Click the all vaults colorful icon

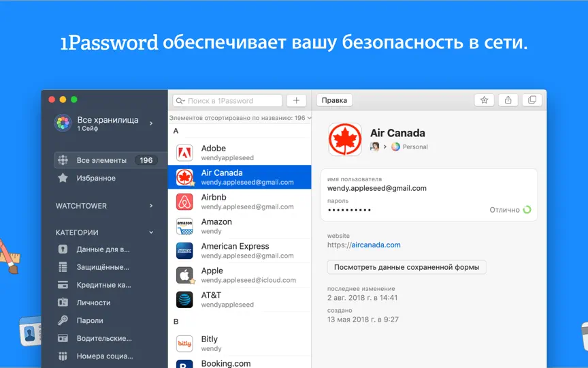(63, 123)
